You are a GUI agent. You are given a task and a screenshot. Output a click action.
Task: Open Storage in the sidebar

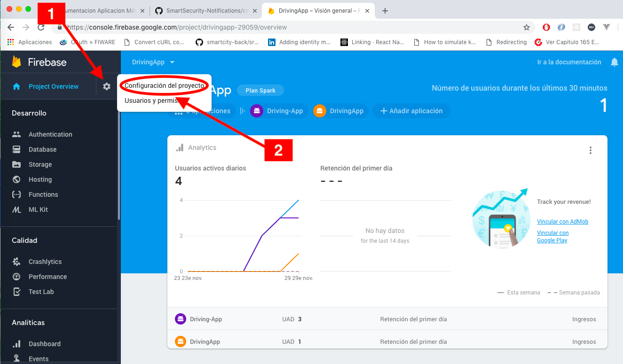coord(40,164)
